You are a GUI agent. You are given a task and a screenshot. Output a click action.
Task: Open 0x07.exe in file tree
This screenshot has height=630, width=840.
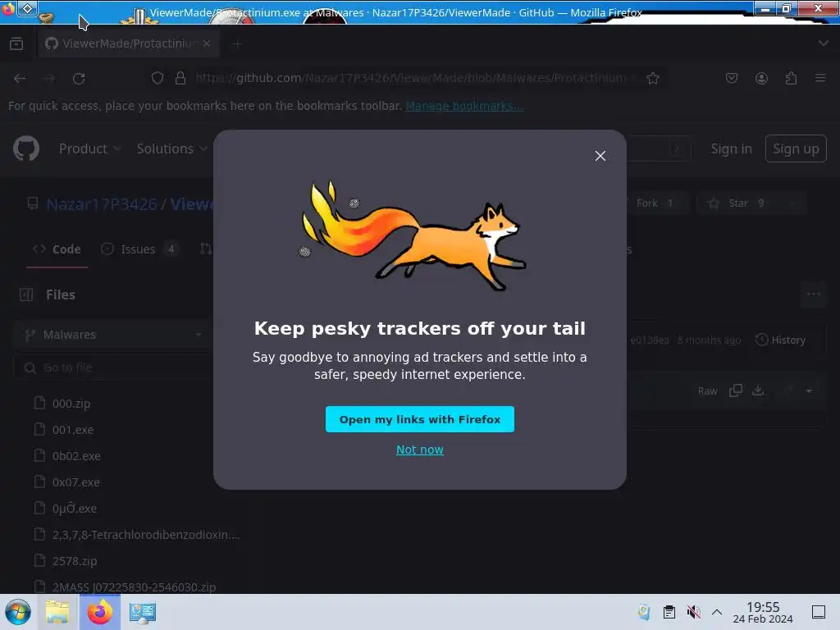[76, 482]
